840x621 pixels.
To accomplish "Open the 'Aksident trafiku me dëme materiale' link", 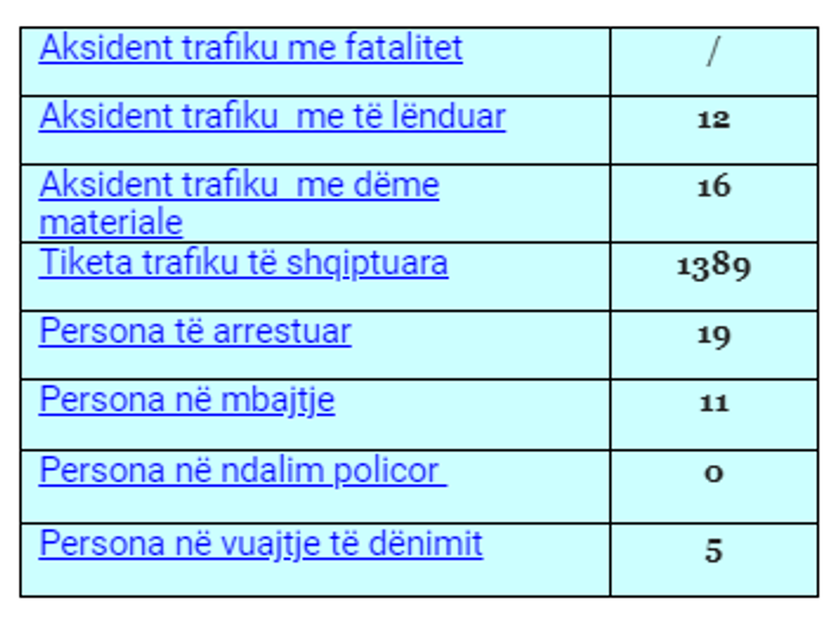I will pos(238,185).
